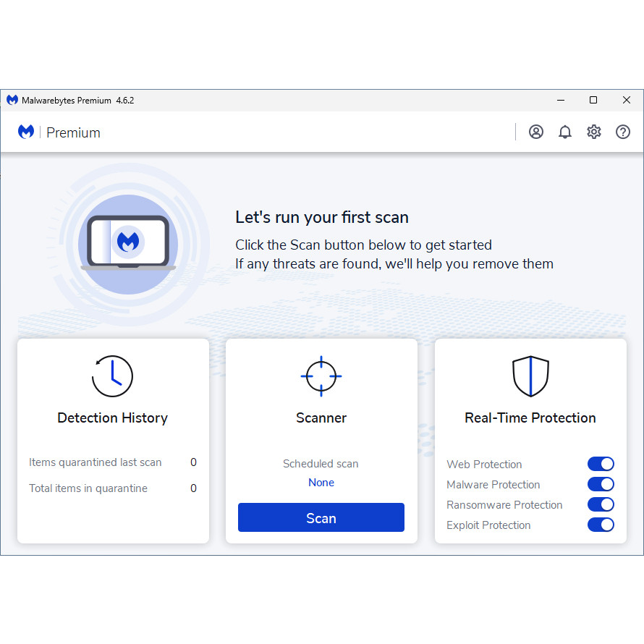Open the account profile icon
The height and width of the screenshot is (644, 644).
(535, 132)
